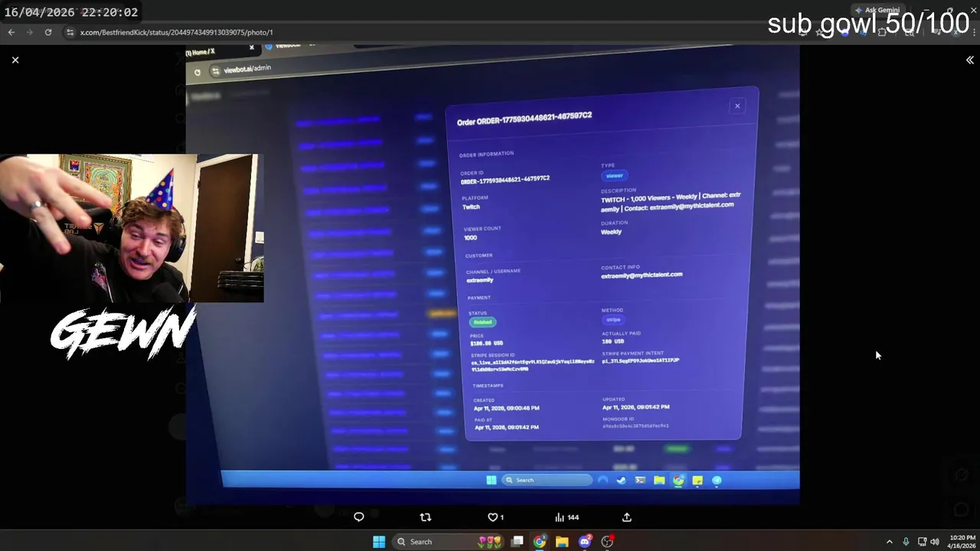Click the order title ORDER-1775930448621-467597C2 heading

[x=524, y=119]
